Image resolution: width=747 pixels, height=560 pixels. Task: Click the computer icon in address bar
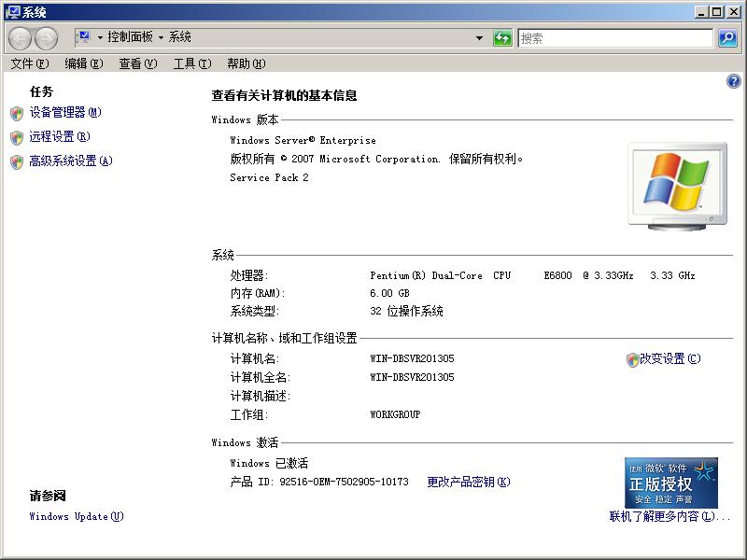(84, 37)
